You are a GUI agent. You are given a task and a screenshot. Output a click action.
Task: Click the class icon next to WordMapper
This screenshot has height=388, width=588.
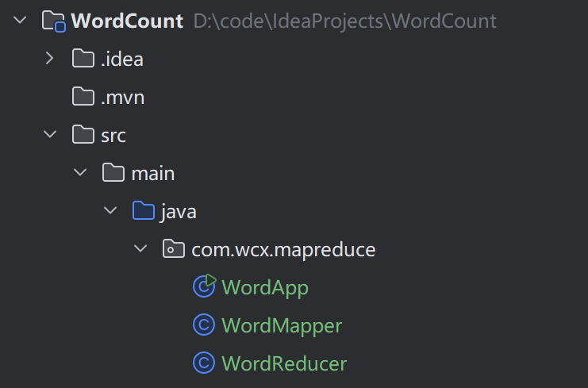[204, 325]
